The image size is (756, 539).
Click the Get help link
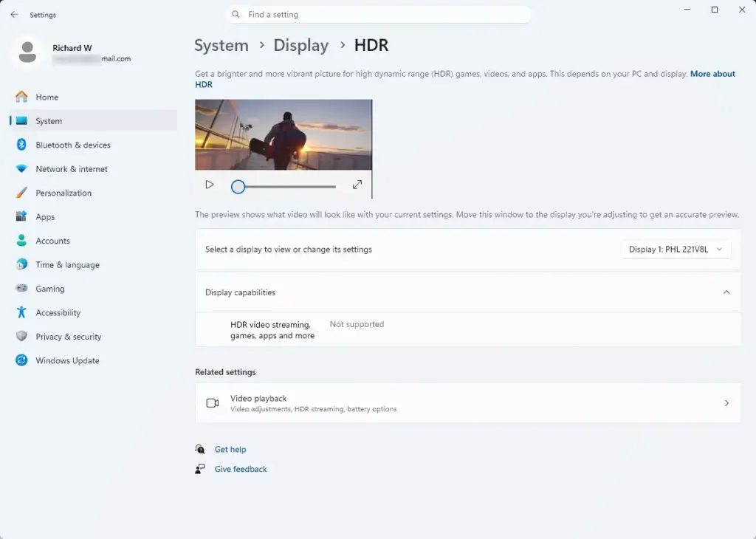click(x=230, y=450)
